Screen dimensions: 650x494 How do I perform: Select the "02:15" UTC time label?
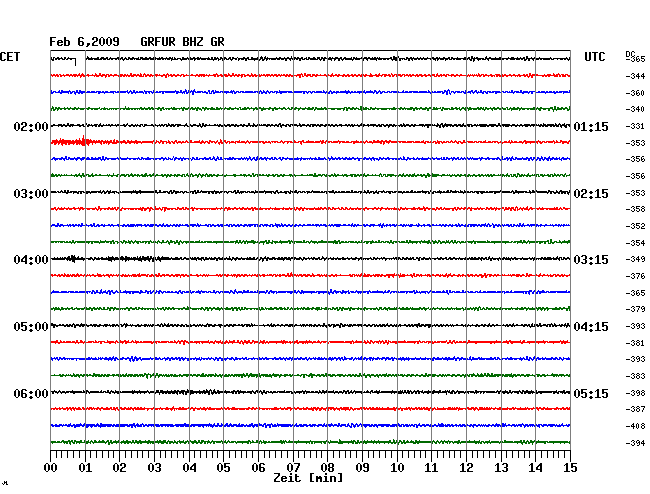pos(591,194)
